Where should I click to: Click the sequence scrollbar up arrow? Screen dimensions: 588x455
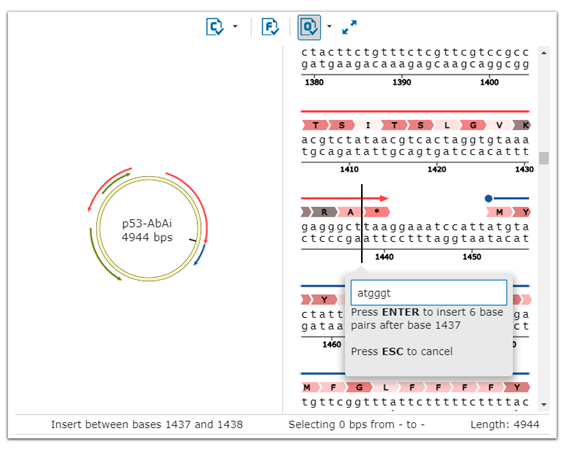click(x=544, y=53)
